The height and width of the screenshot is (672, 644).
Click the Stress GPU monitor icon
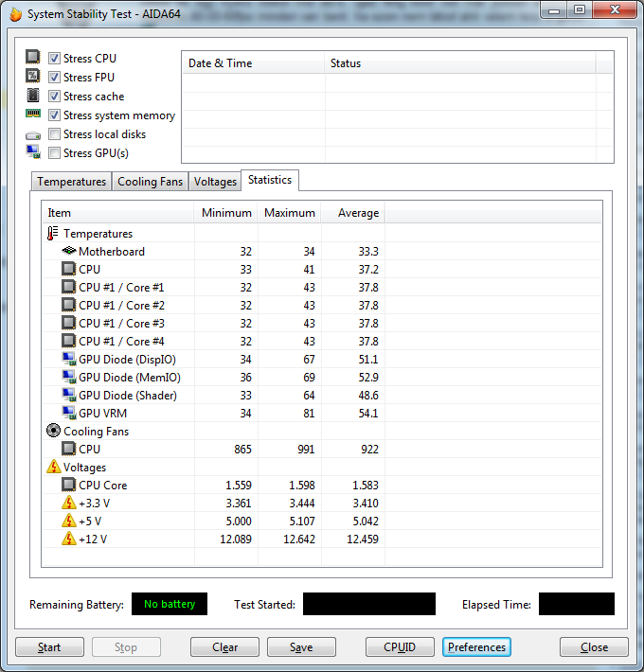[x=33, y=152]
